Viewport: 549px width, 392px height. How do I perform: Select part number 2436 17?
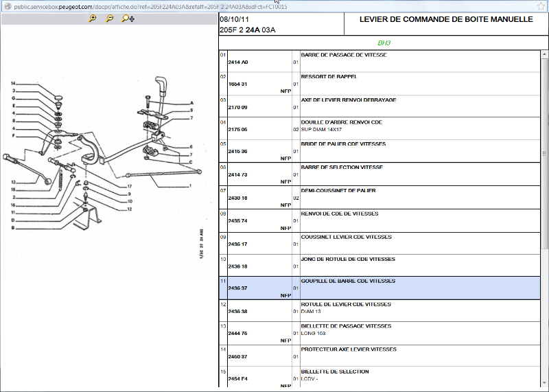point(237,244)
